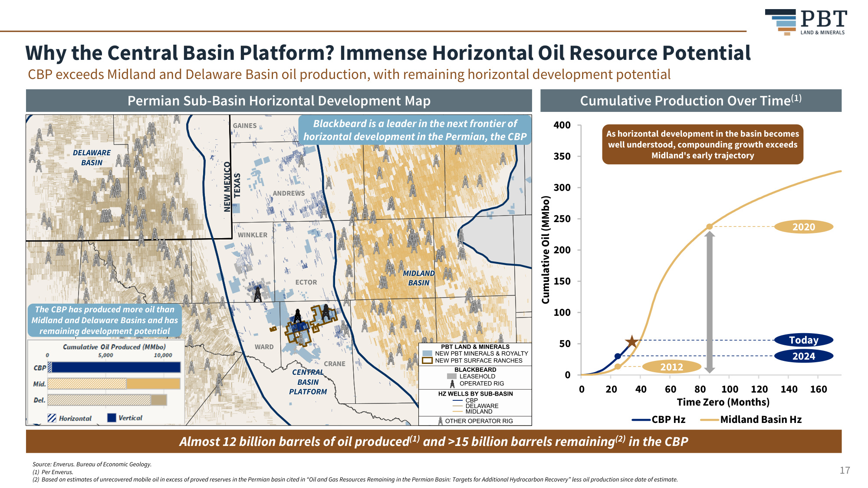
Task: Click the Midland Basin map label
Action: (x=418, y=278)
